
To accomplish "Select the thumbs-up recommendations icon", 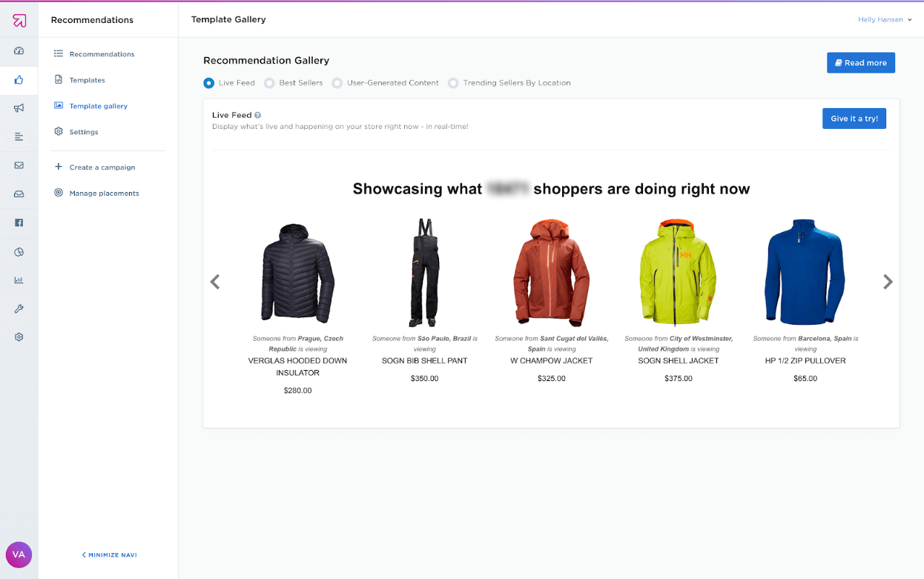I will point(19,80).
